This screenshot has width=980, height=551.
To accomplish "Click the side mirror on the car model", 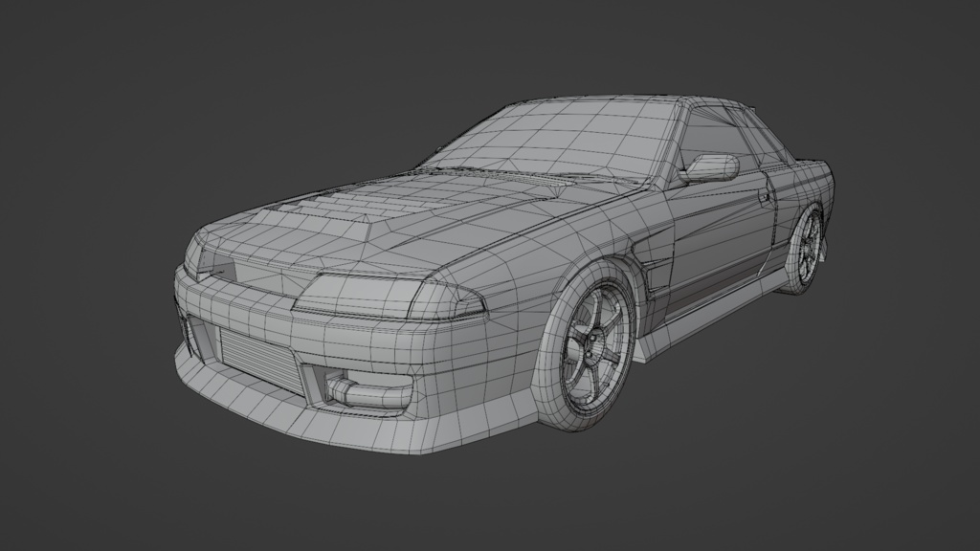I will [709, 168].
